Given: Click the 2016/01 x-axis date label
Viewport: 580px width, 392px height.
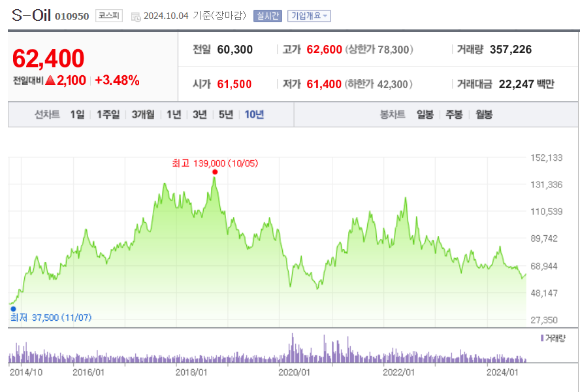Looking at the screenshot, I should pos(88,372).
